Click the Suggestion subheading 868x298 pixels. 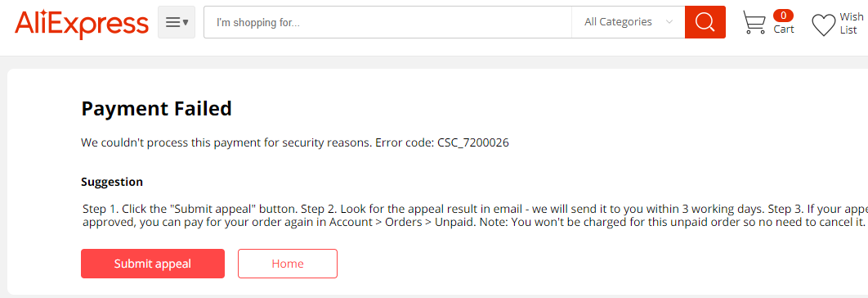click(112, 182)
